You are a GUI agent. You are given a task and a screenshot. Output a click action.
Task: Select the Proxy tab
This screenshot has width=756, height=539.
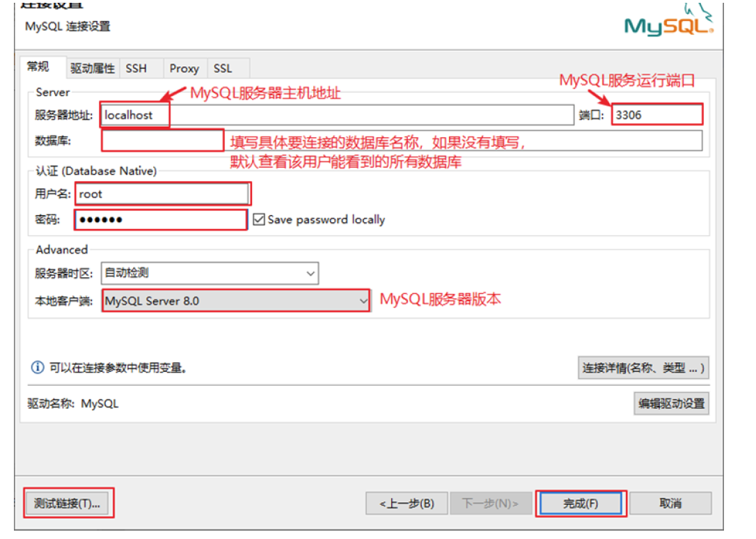click(184, 68)
